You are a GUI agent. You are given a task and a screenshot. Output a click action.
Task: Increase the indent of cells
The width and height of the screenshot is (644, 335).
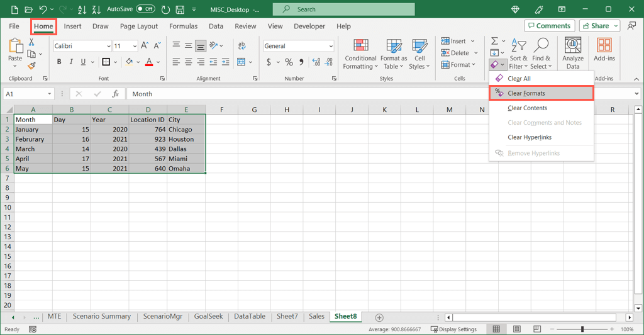pos(226,62)
